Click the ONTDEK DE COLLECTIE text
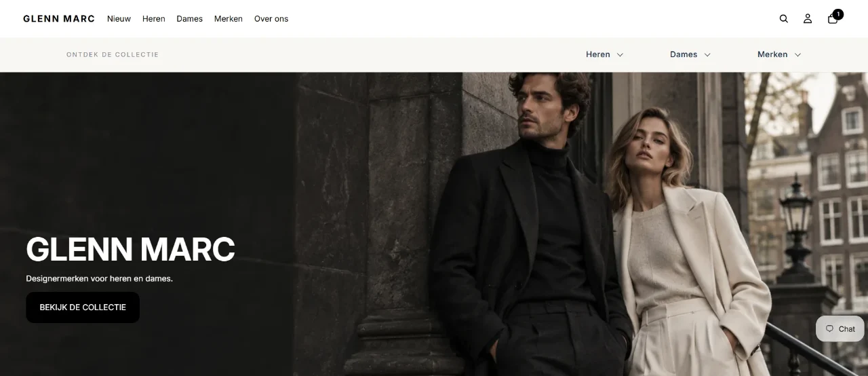 point(113,54)
